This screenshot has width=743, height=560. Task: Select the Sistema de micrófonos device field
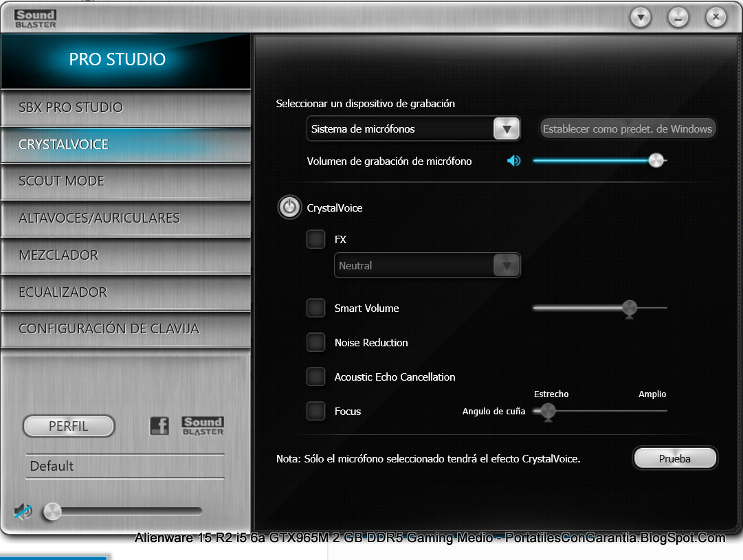[x=414, y=129]
